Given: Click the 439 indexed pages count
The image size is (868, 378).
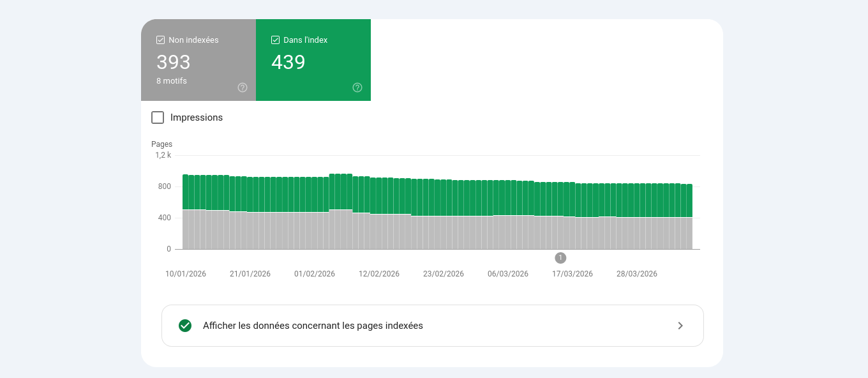Looking at the screenshot, I should 288,63.
